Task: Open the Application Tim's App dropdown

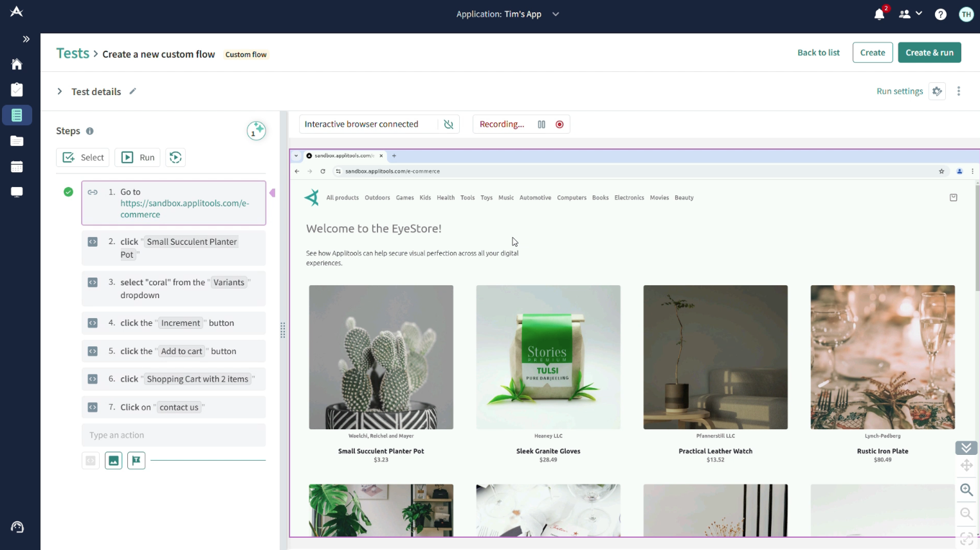Action: [508, 14]
